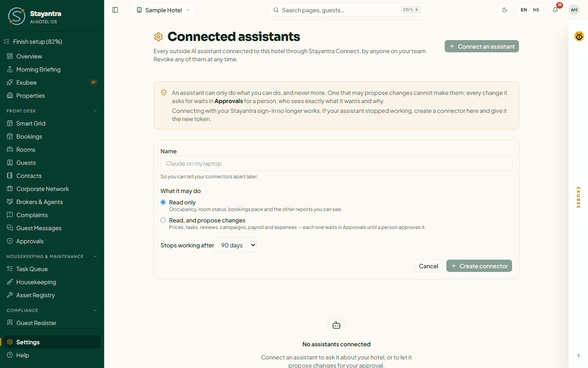Click Connect an assistant button
Screen dimensions: 588x368
[482, 46]
